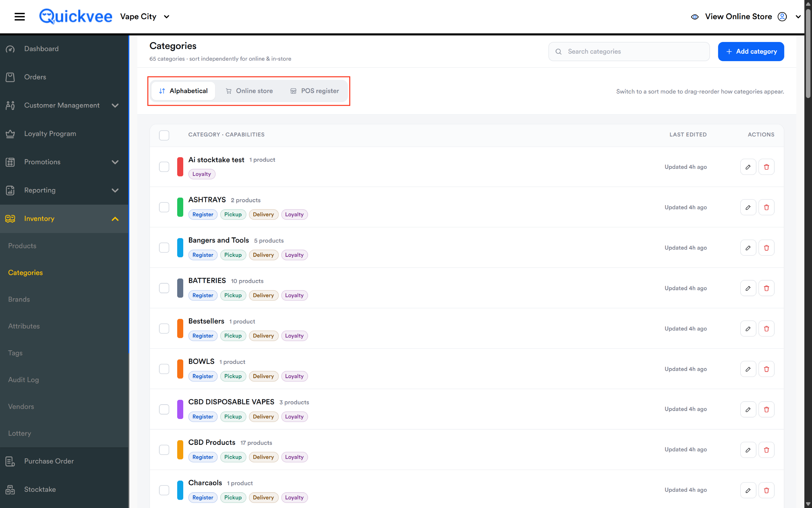Switch to the POS register sort tab
812x508 pixels.
[315, 91]
